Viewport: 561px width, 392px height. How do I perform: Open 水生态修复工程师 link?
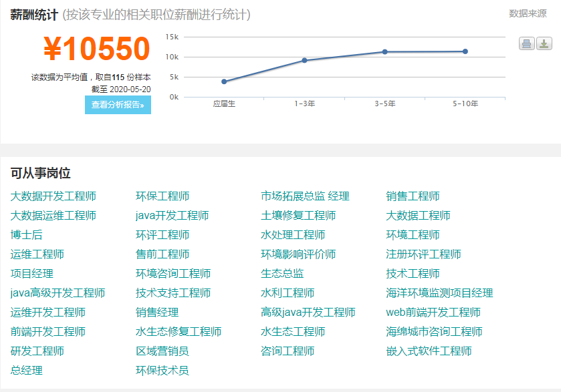[x=179, y=332]
